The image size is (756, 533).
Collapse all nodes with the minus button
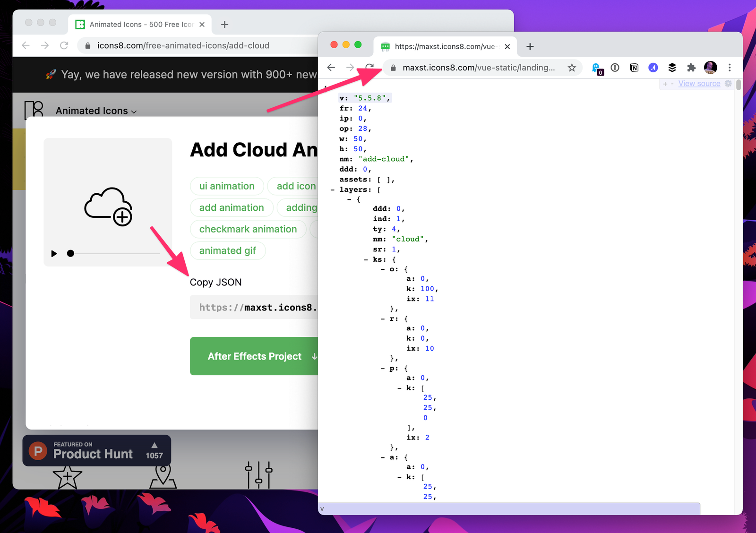(672, 84)
